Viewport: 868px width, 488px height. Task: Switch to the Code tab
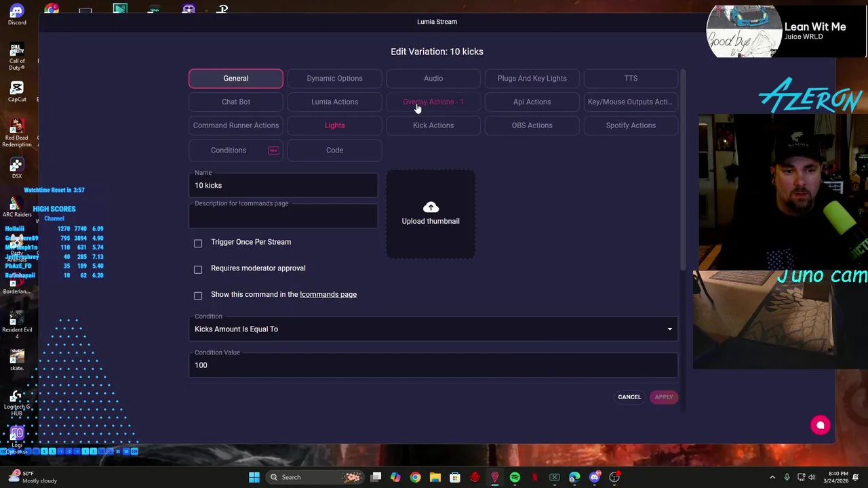334,150
